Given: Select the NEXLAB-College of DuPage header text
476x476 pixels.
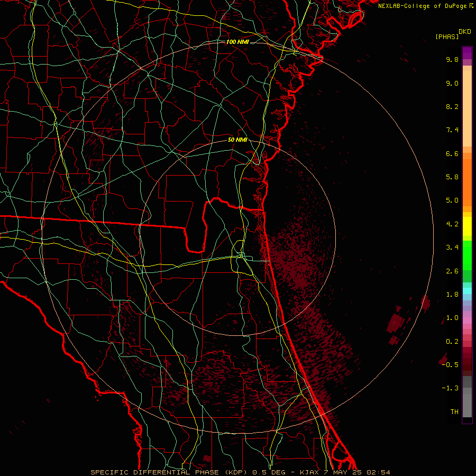Looking at the screenshot, I should pyautogui.click(x=423, y=6).
